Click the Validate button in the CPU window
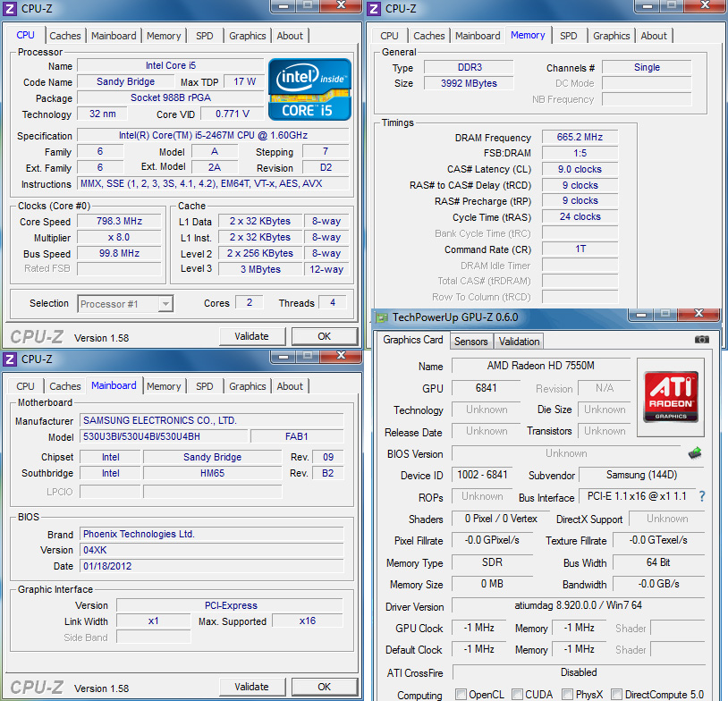The image size is (728, 701). pos(252,336)
